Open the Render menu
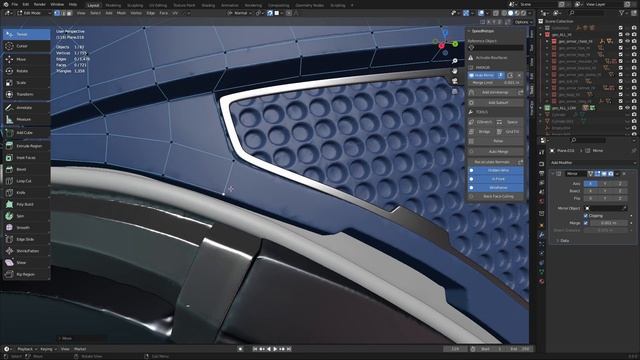This screenshot has height=360, width=640. [40, 4]
